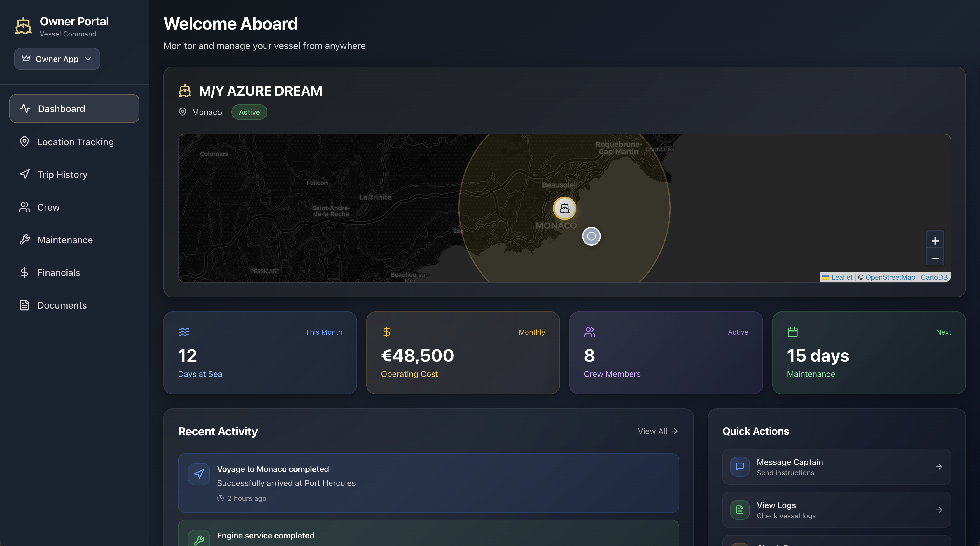Click the yacht marker on the map
Image resolution: width=980 pixels, height=546 pixels.
coord(564,208)
